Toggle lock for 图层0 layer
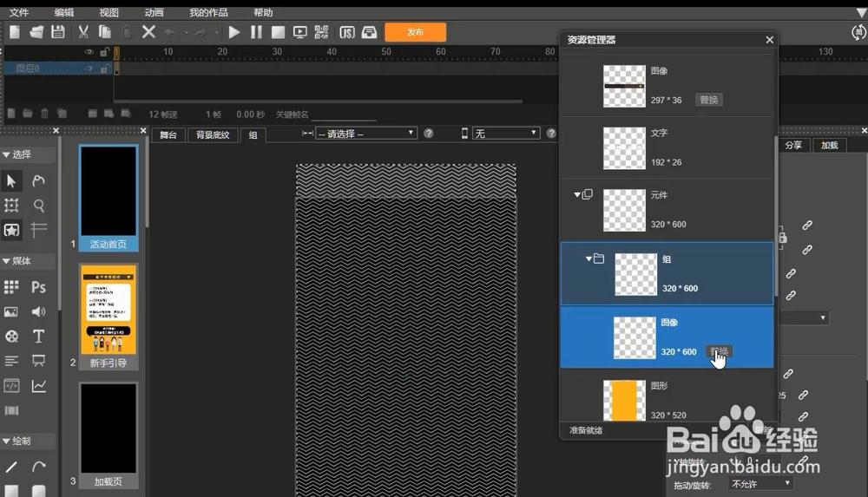Viewport: 868px width, 497px height. point(104,69)
